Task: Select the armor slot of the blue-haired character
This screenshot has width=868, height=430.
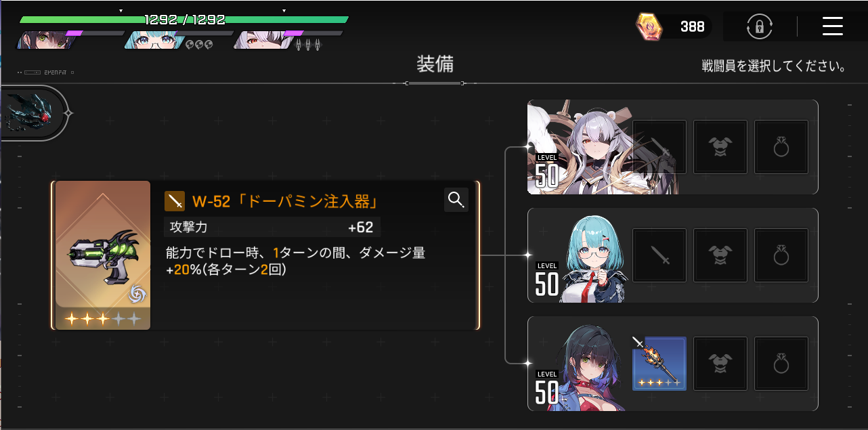Action: coord(720,255)
